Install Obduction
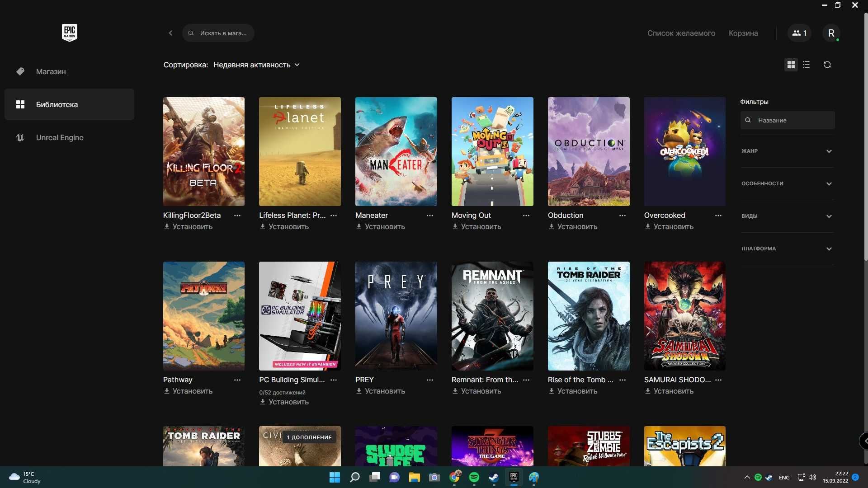This screenshot has height=488, width=868. point(573,227)
